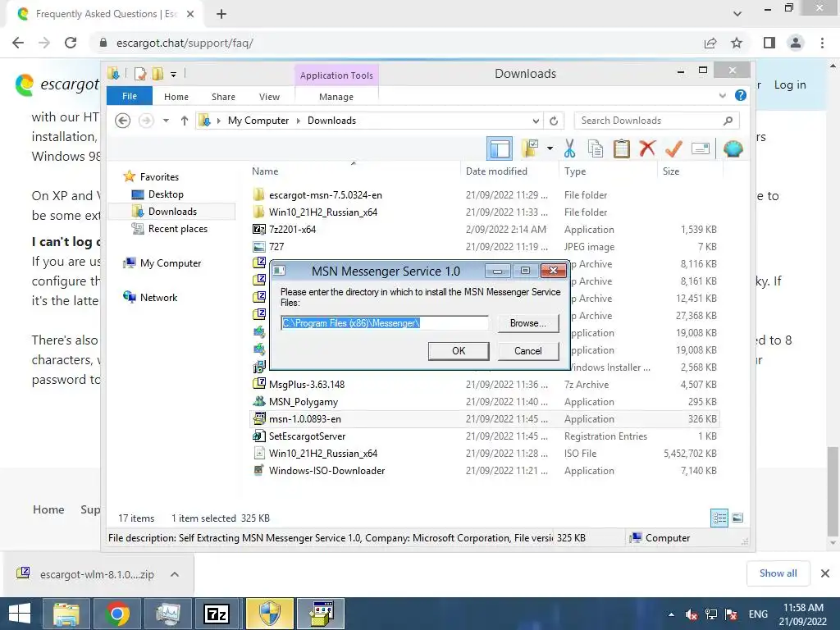
Task: Bookmark page with star icon
Action: 737,43
